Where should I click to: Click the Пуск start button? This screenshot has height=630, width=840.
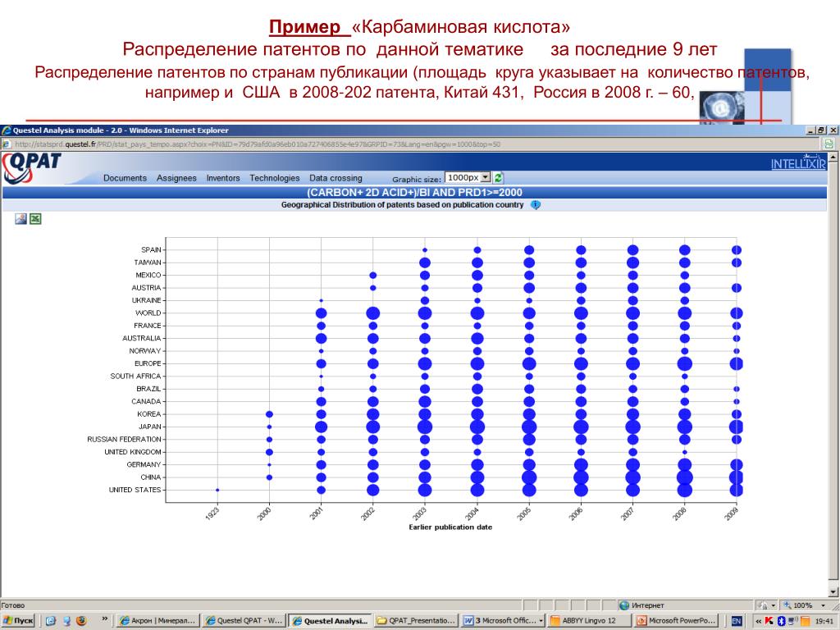[19, 620]
